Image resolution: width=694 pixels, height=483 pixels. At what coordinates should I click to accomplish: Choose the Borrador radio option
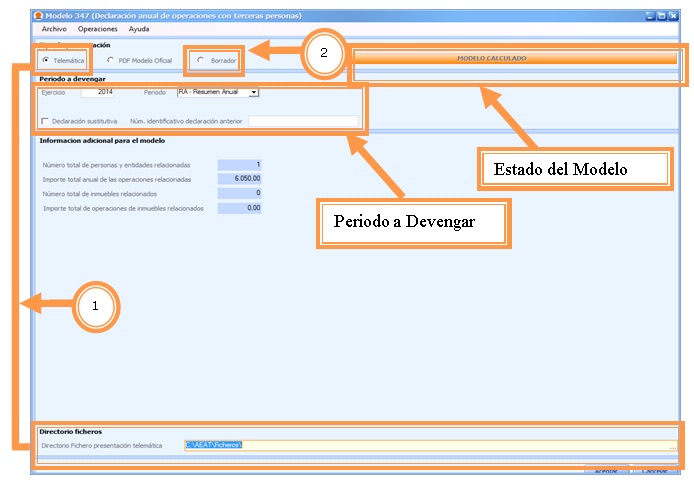(200, 61)
